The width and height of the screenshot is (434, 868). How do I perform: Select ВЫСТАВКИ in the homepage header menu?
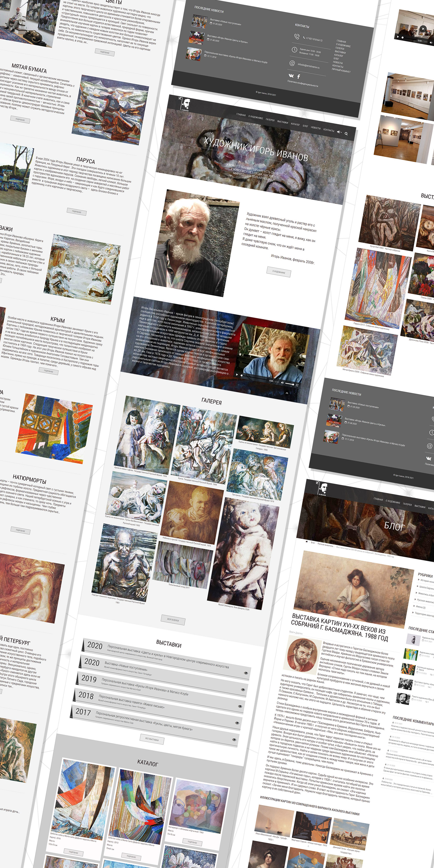282,122
